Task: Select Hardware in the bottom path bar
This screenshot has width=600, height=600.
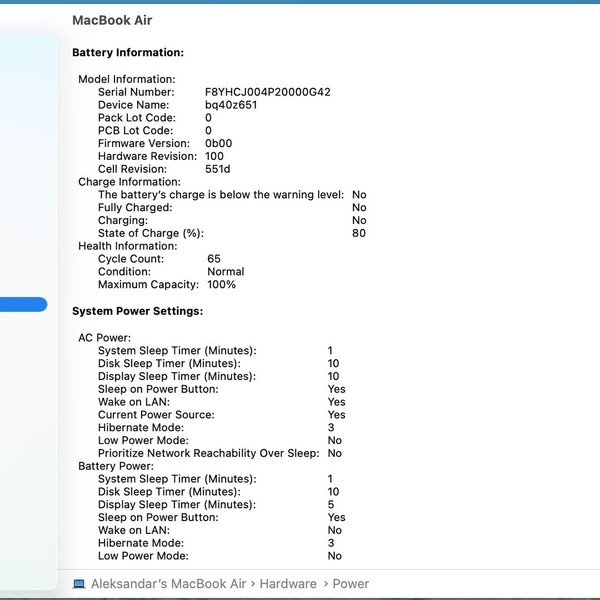Action: click(x=288, y=584)
